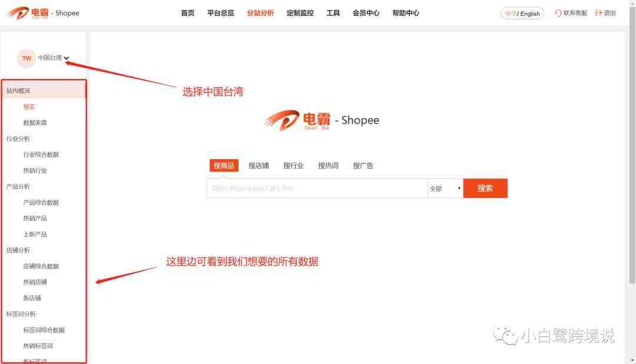The width and height of the screenshot is (636, 364).
Task: Open 热销行业 in the sidebar
Action: tap(35, 170)
